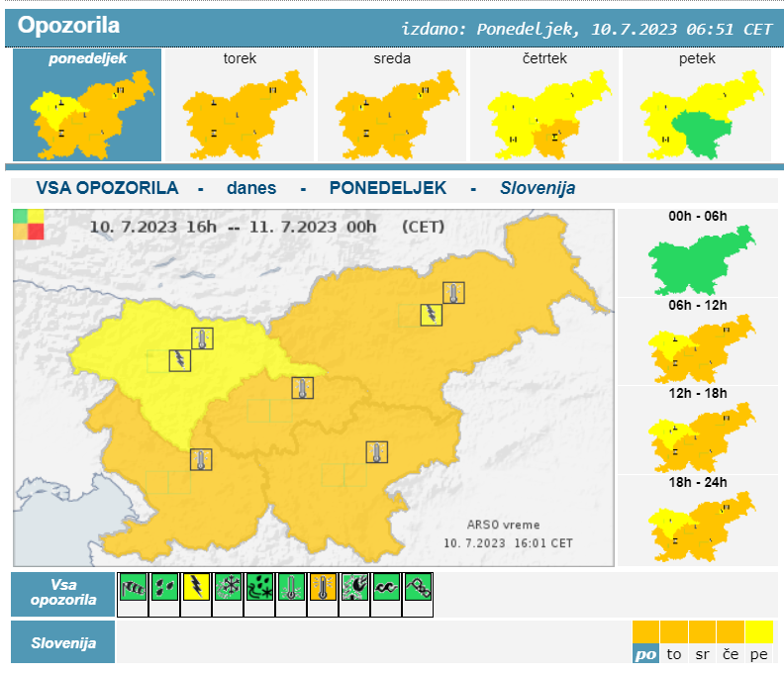Screen dimensions: 784x674
Task: Select the green low temperature thermometer icon
Action: (x=292, y=588)
